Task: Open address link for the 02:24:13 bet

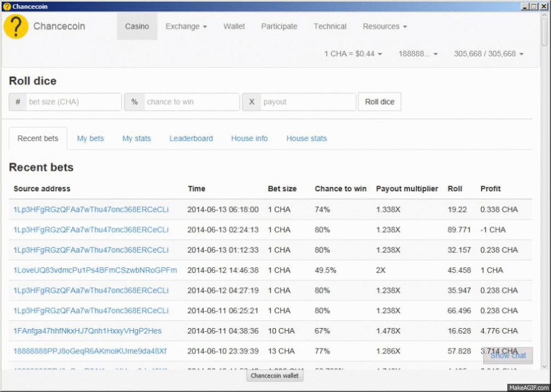Action: 91,230
